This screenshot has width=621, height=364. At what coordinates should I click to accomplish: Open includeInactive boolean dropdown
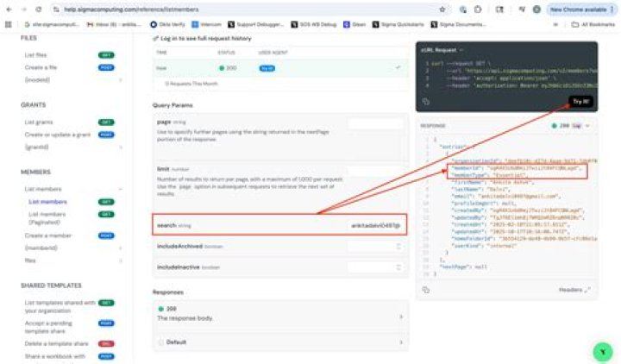(x=375, y=267)
